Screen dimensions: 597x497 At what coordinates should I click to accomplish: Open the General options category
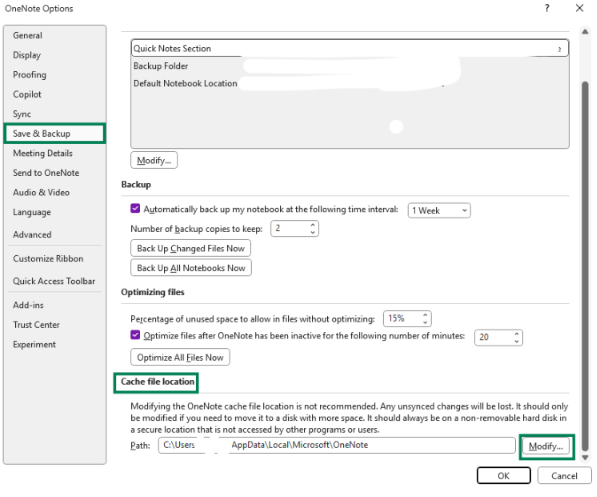pos(27,35)
